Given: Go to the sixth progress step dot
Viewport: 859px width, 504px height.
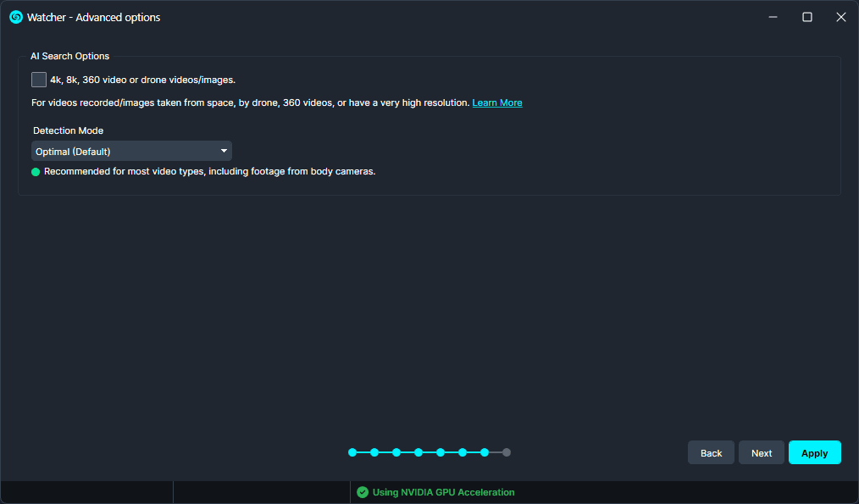Looking at the screenshot, I should (x=463, y=452).
